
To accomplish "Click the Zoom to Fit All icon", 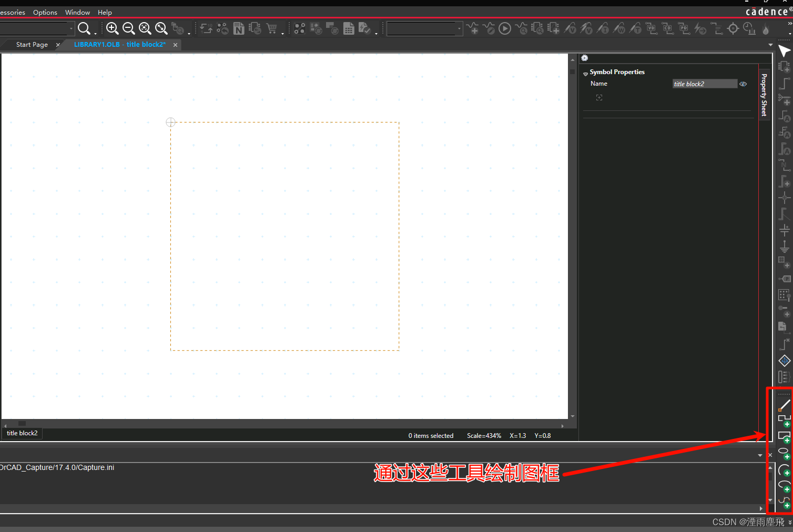I will [161, 28].
